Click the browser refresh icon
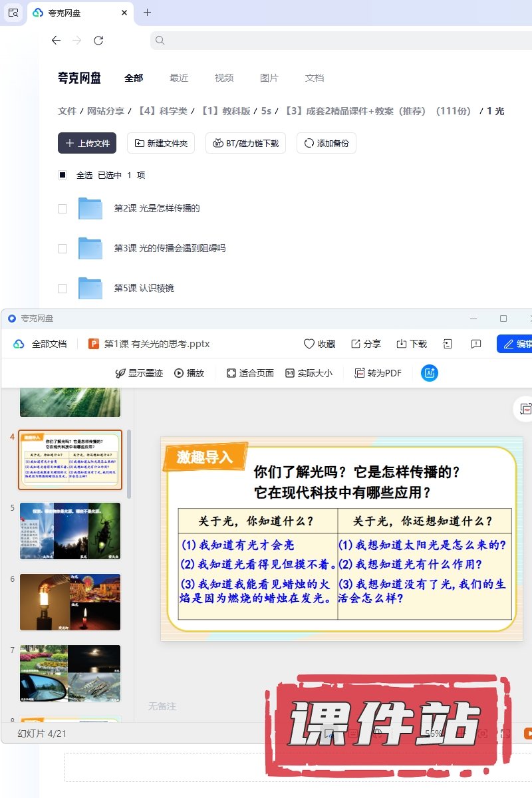Screen dimensions: 532x798 pyautogui.click(x=98, y=41)
